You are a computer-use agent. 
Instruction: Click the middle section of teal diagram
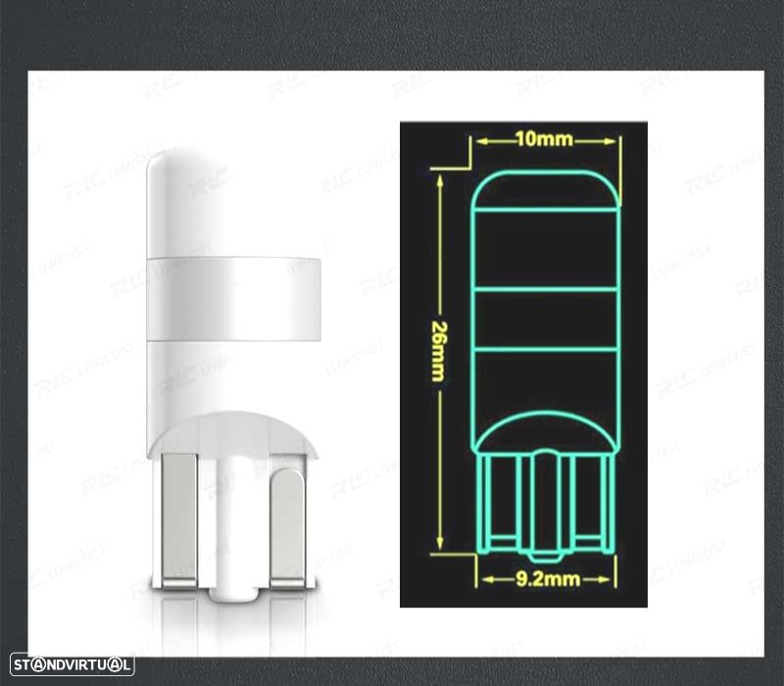click(x=546, y=319)
